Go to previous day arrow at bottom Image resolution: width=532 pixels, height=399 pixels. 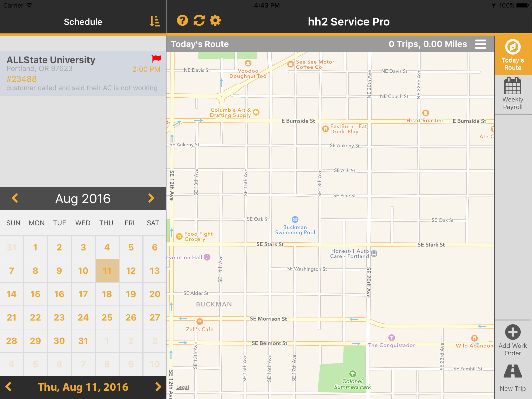click(8, 387)
